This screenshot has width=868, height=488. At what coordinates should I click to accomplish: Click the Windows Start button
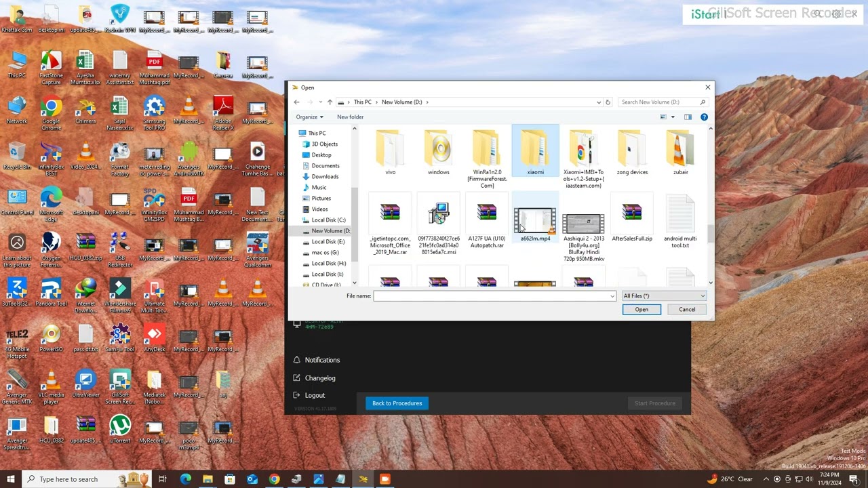pyautogui.click(x=10, y=479)
